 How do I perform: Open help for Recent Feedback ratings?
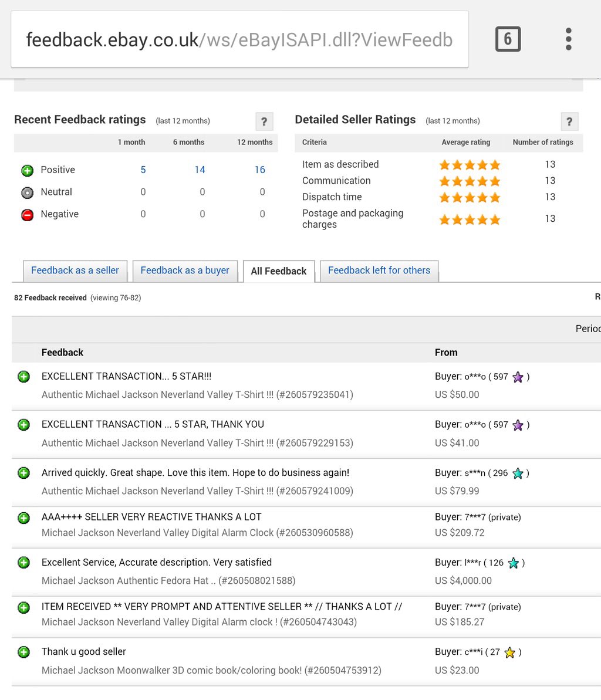264,121
